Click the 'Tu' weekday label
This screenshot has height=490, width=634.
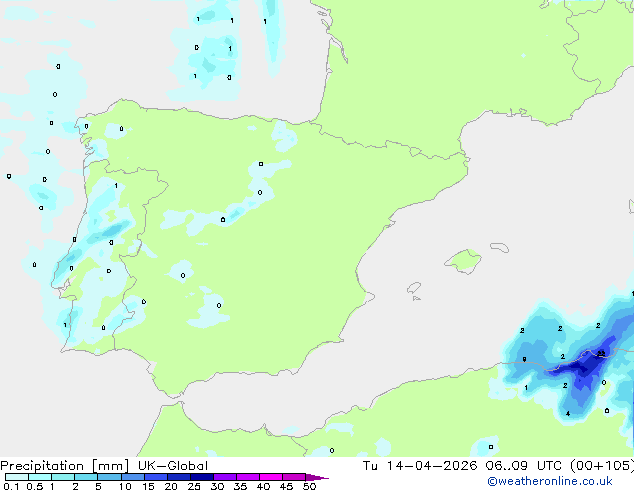pos(370,466)
